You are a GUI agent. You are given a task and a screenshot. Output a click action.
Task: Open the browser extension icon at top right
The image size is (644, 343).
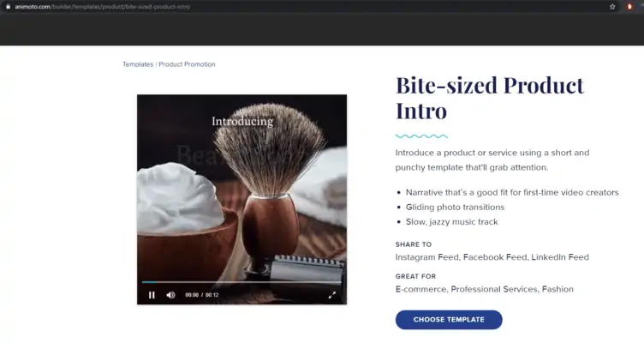(x=630, y=6)
